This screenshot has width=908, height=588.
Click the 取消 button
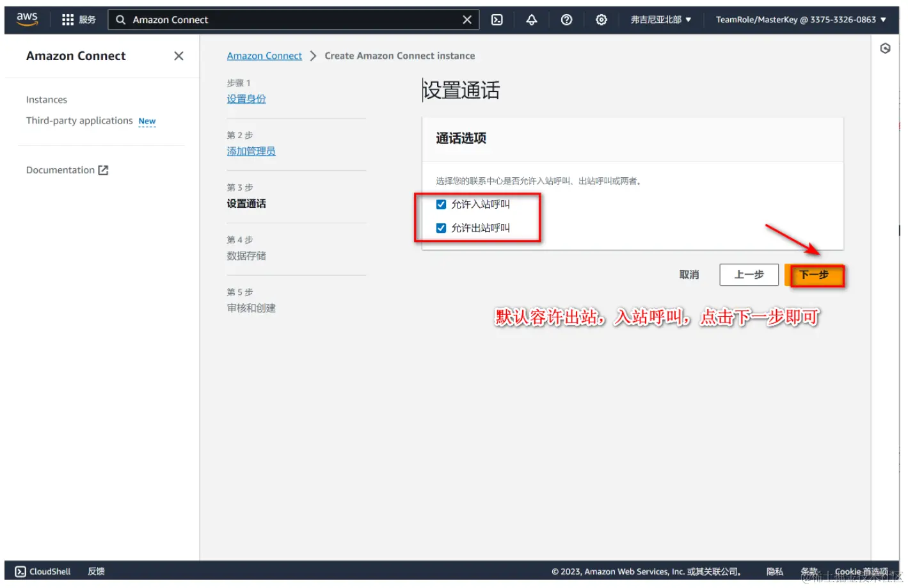click(689, 275)
